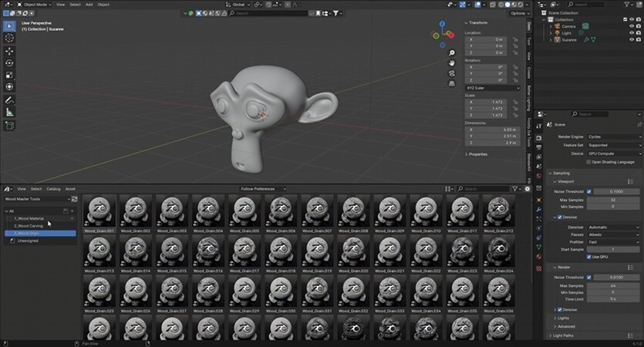The width and height of the screenshot is (644, 347).
Task: Open the Output properties tab
Action: coord(539,147)
